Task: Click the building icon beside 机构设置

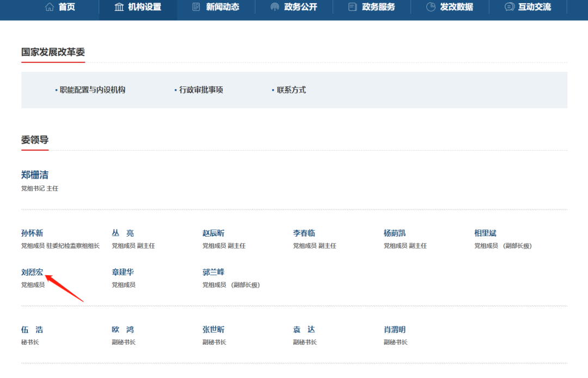Action: 119,7
